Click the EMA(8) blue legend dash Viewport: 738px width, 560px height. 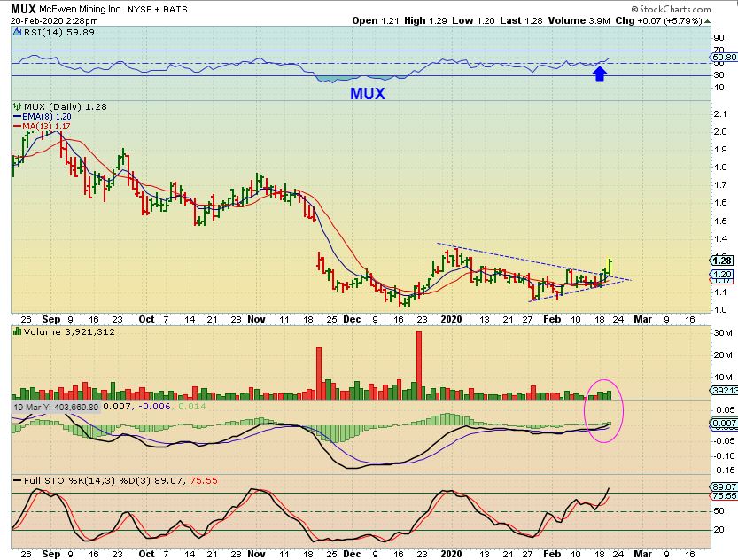pyautogui.click(x=18, y=117)
